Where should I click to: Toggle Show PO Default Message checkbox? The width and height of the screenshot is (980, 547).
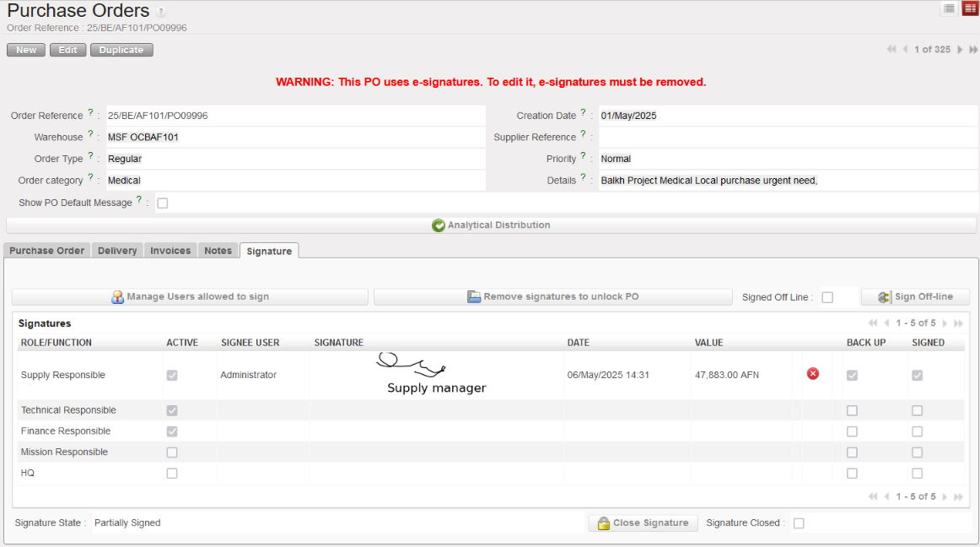(x=163, y=203)
